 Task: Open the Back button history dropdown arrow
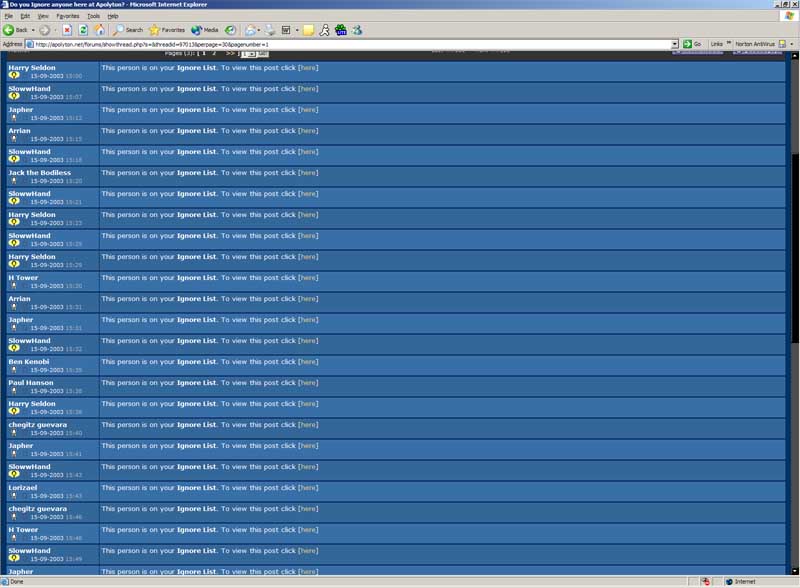(x=33, y=30)
